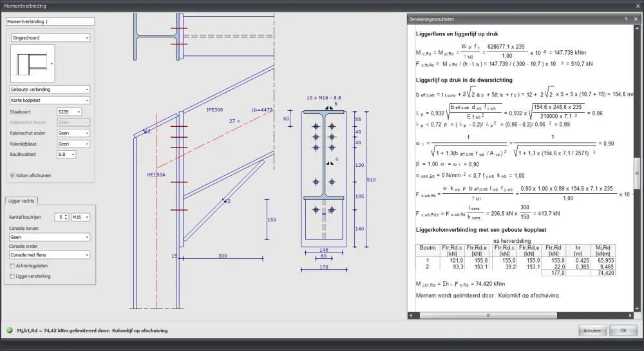Click the Boutrij table column header
Screen dimensions: 644x351
[428, 248]
